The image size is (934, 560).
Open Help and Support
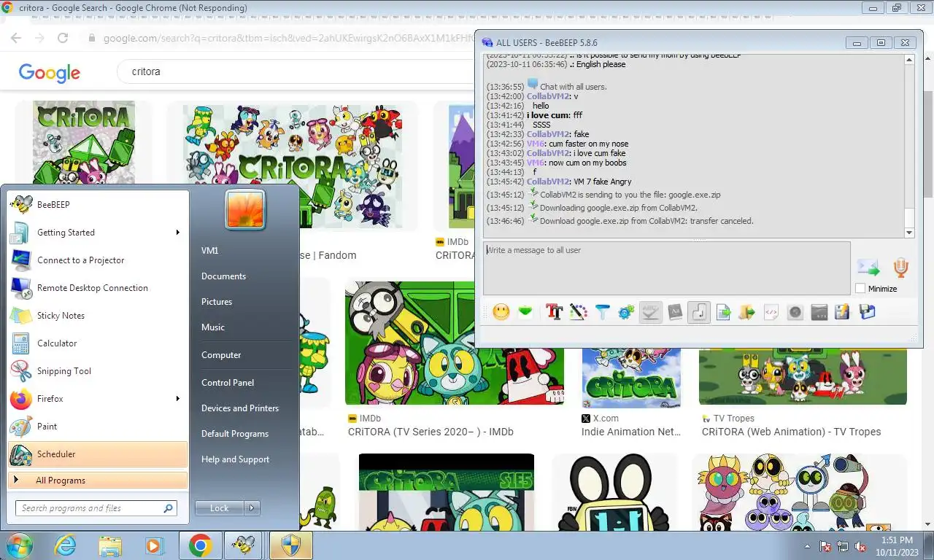(x=235, y=459)
